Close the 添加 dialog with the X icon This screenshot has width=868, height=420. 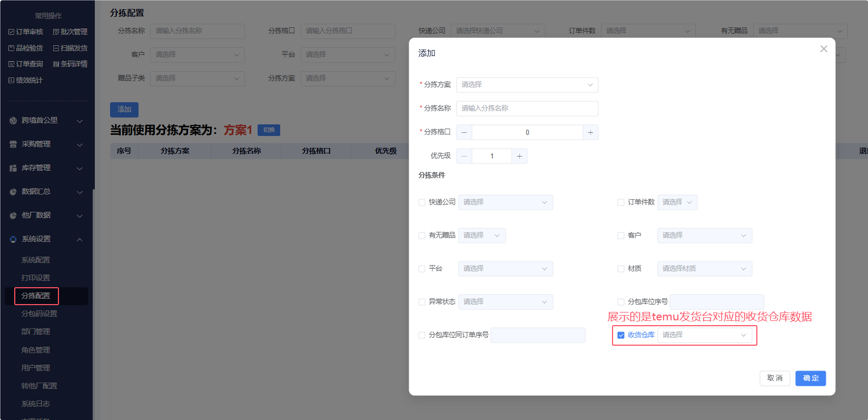coord(824,49)
